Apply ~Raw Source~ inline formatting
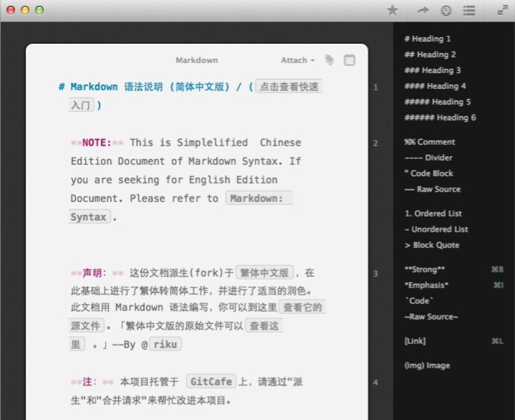515x420 pixels. click(431, 317)
